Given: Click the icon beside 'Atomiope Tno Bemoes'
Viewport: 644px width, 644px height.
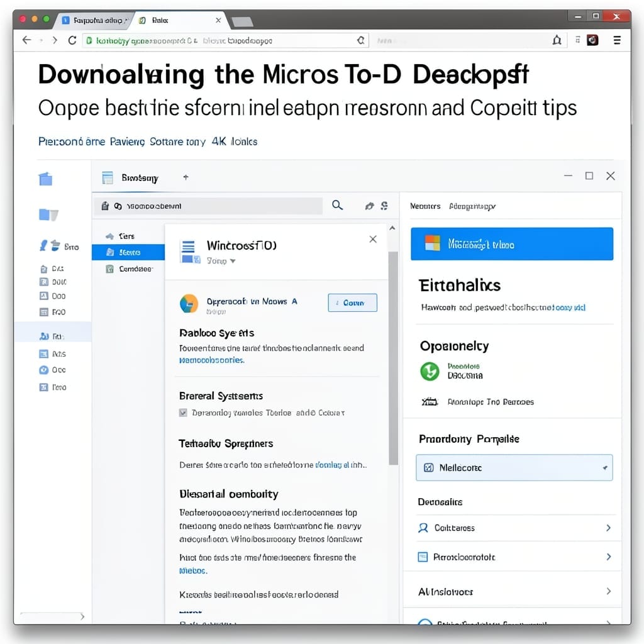Looking at the screenshot, I should (x=430, y=402).
